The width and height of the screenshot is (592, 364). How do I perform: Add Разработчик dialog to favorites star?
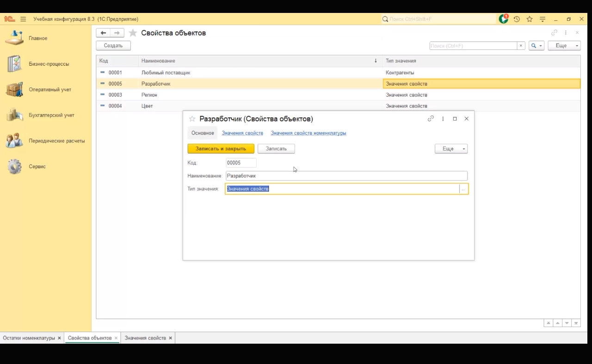[192, 119]
